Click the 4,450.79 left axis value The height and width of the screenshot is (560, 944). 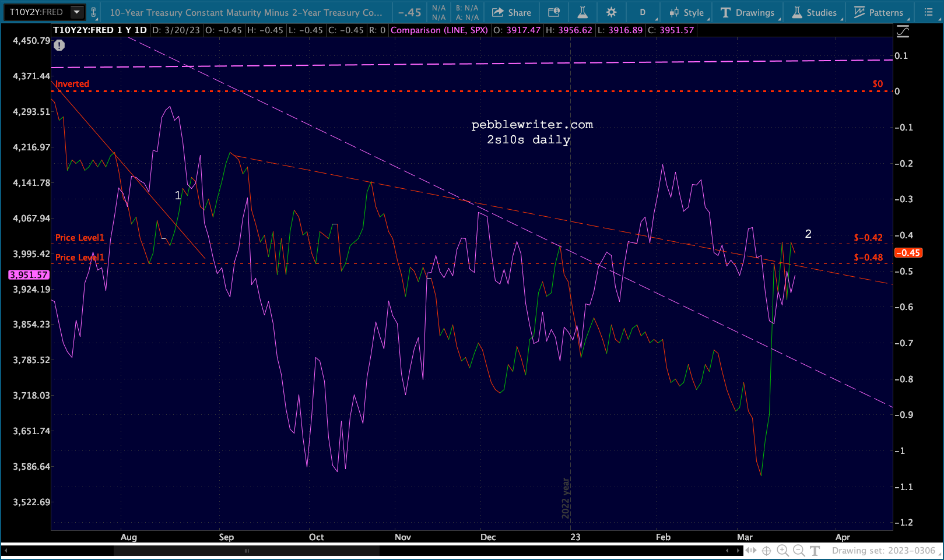31,41
